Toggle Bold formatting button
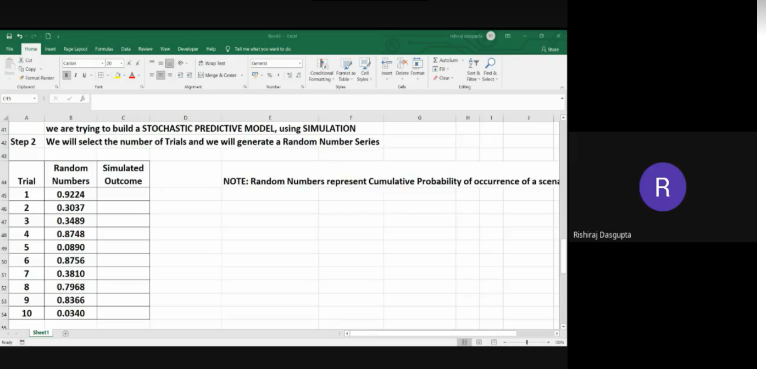 pos(66,75)
